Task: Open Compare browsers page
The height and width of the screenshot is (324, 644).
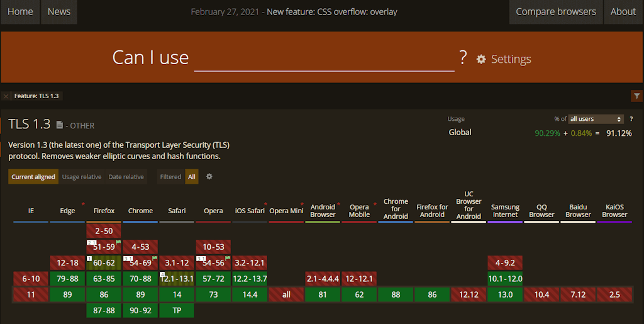Action: click(556, 12)
